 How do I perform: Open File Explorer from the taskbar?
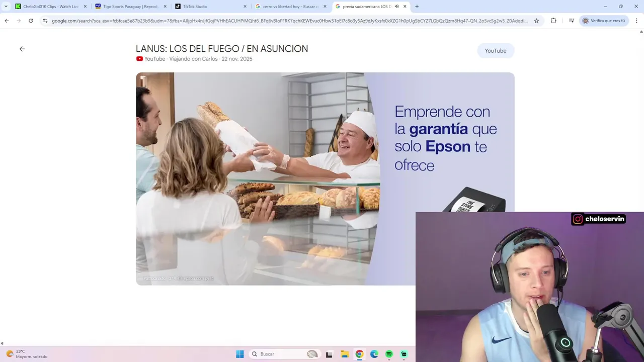(344, 354)
